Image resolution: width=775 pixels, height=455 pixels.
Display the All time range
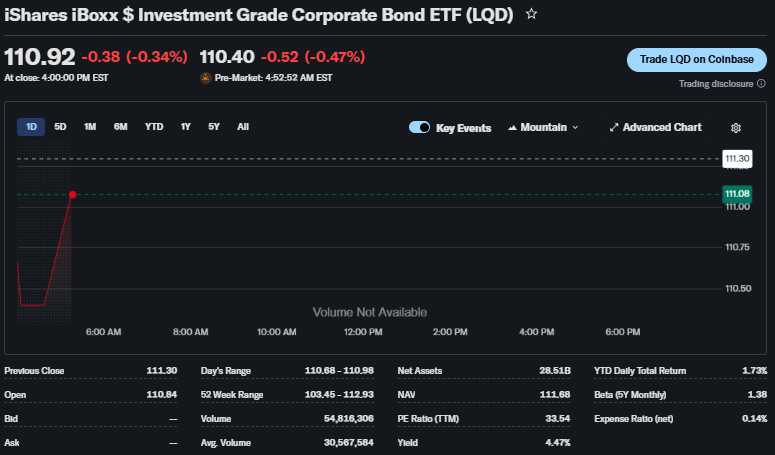click(243, 127)
